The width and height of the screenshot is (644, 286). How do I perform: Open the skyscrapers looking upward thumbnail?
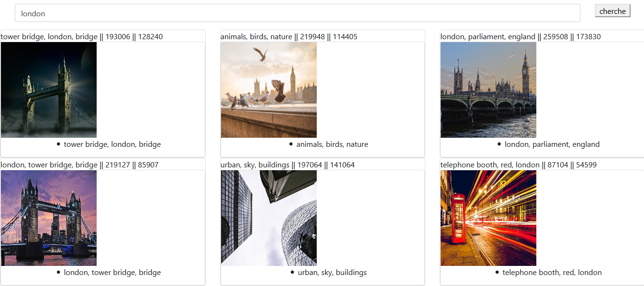pos(268,218)
